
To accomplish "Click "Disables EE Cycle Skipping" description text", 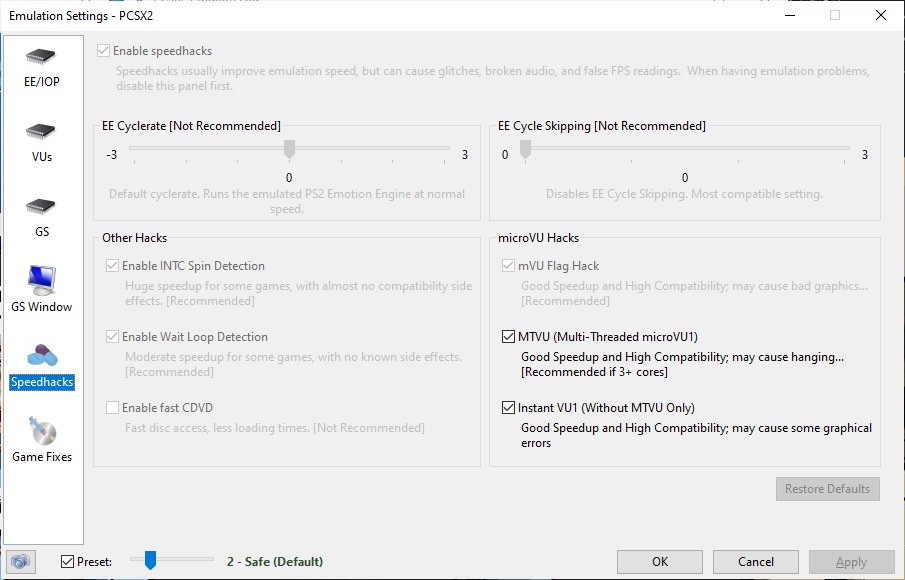I will coord(684,194).
